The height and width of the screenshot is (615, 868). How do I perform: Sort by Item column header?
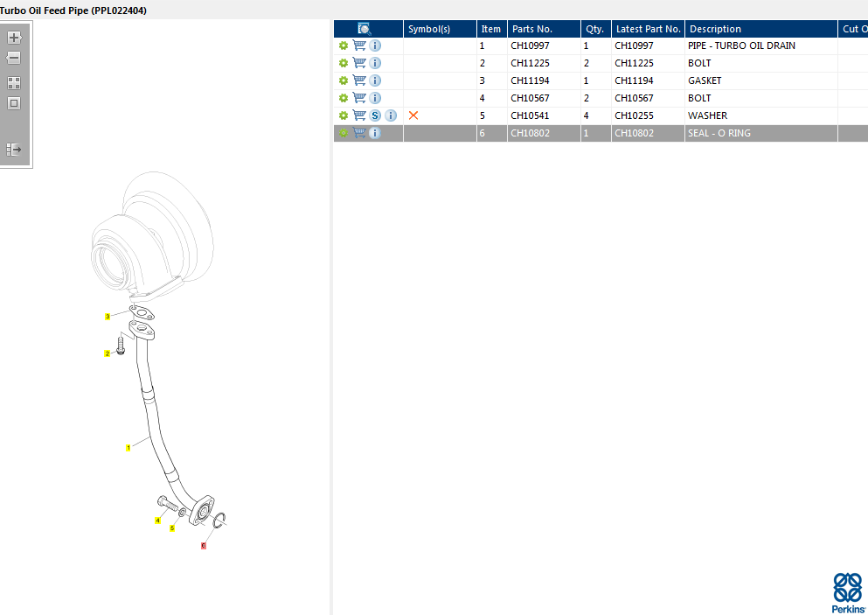[491, 29]
